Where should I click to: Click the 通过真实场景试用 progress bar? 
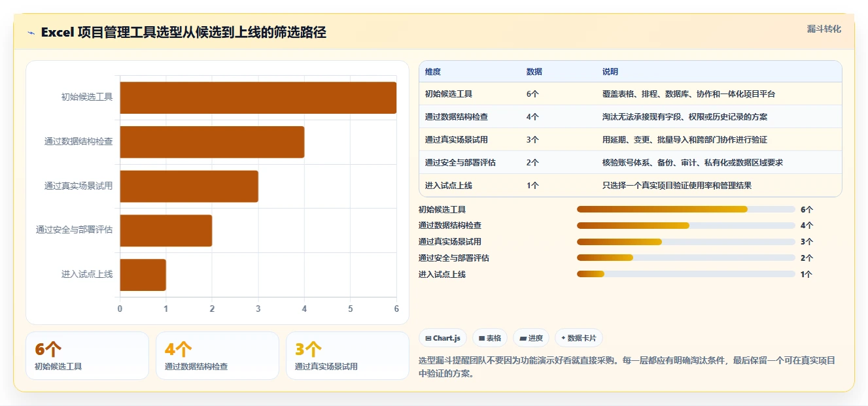(x=686, y=242)
